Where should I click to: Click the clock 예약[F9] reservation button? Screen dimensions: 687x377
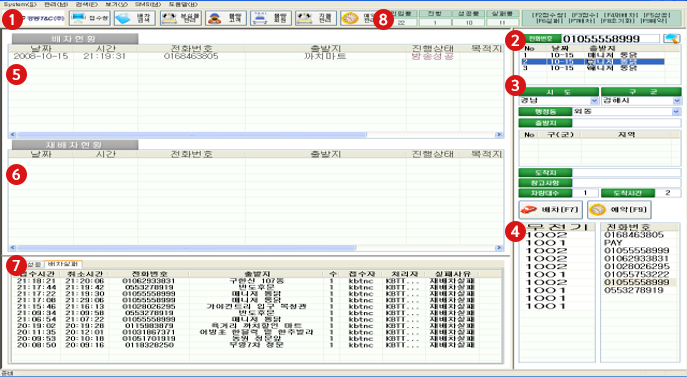tap(619, 210)
